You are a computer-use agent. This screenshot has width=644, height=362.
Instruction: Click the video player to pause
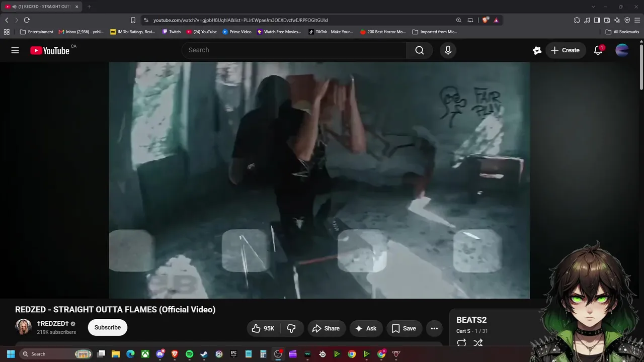pos(319,180)
